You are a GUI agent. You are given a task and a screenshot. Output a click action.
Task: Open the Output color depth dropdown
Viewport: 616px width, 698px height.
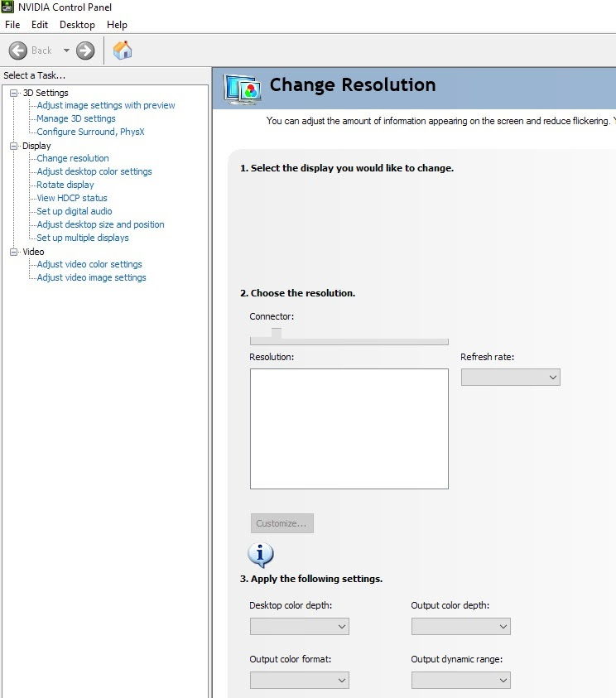pos(461,627)
